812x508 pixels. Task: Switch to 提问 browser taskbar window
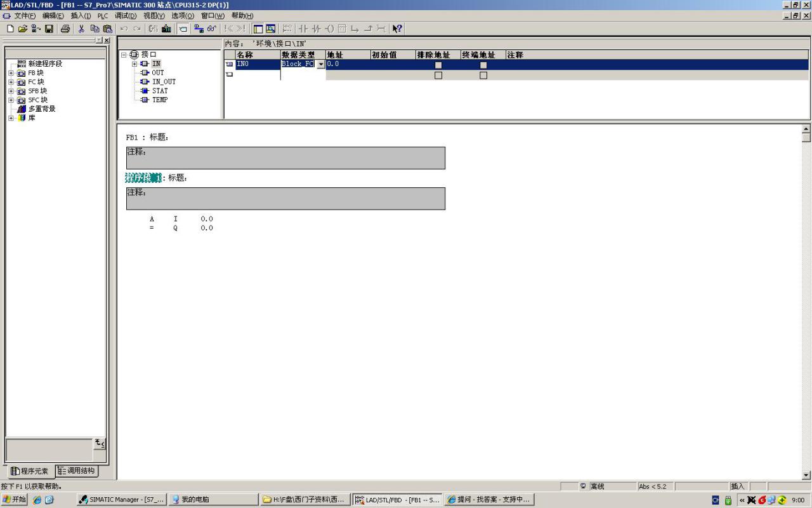[x=489, y=500]
